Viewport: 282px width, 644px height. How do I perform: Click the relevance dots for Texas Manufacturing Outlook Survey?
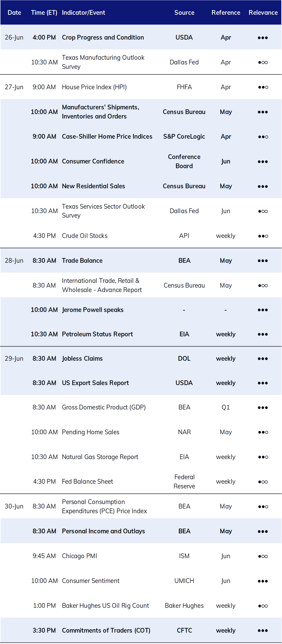click(x=263, y=63)
